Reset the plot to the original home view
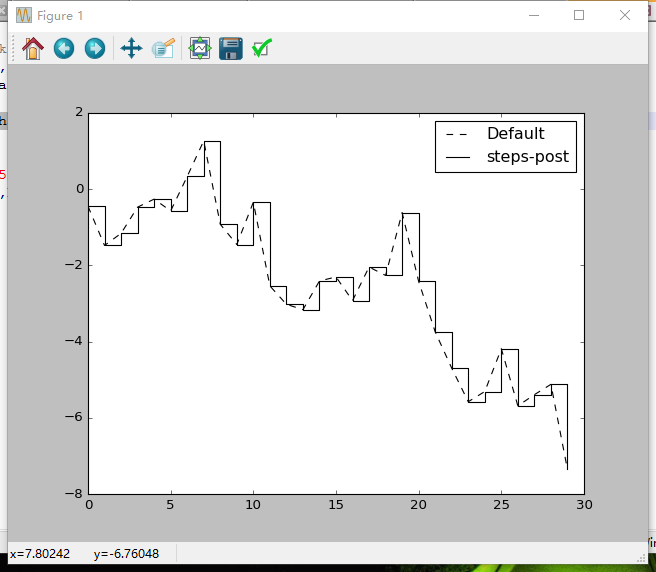Screen dimensions: 656x572 click(33, 49)
